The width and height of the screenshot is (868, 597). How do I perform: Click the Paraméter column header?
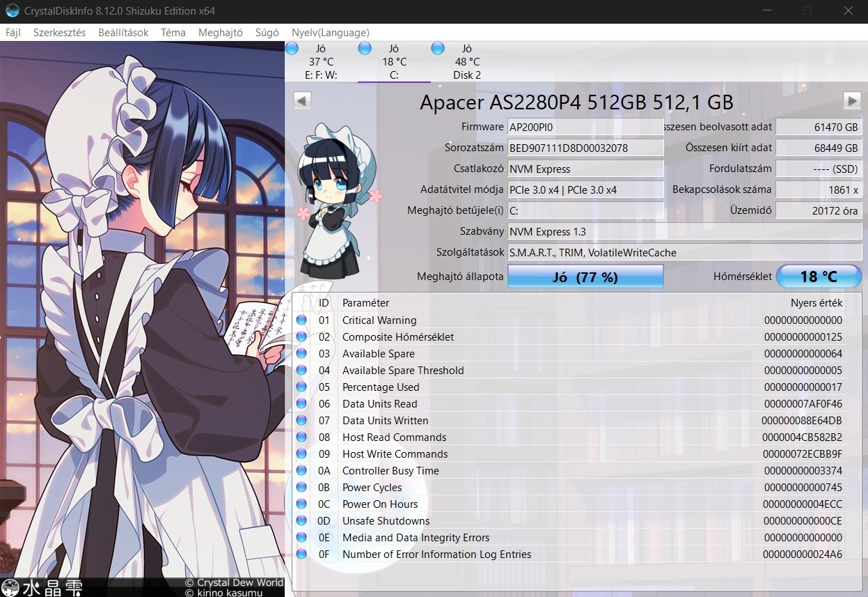click(x=366, y=303)
